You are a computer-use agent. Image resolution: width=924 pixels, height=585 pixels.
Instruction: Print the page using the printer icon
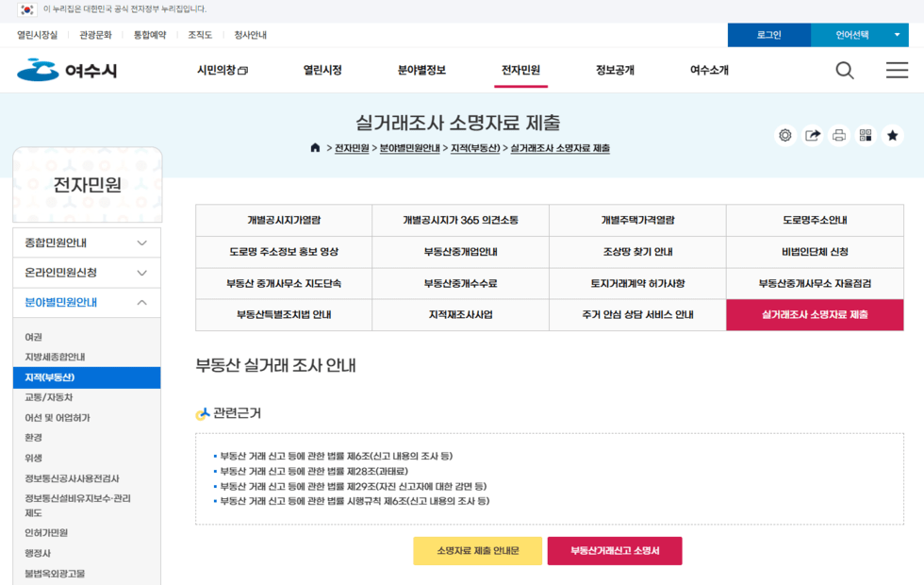click(839, 136)
